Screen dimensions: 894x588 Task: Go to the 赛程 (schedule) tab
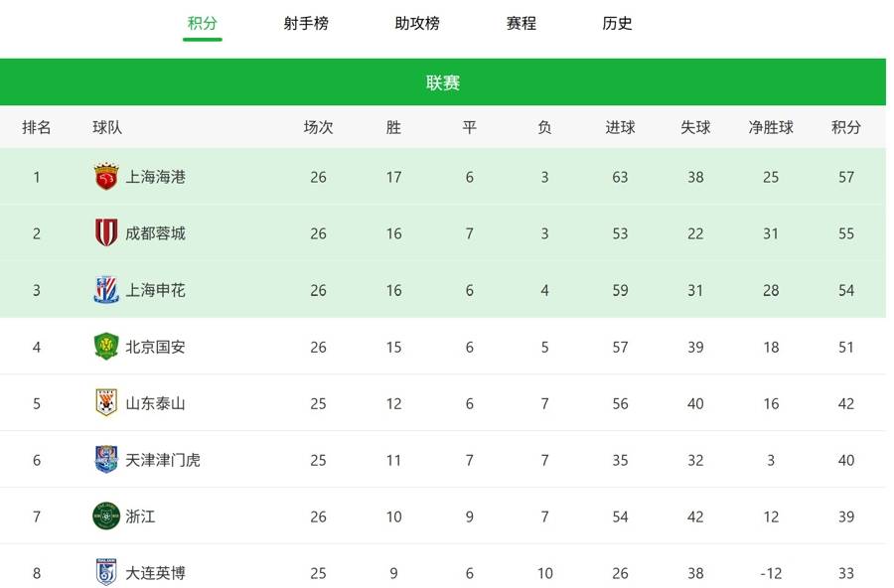[x=521, y=23]
